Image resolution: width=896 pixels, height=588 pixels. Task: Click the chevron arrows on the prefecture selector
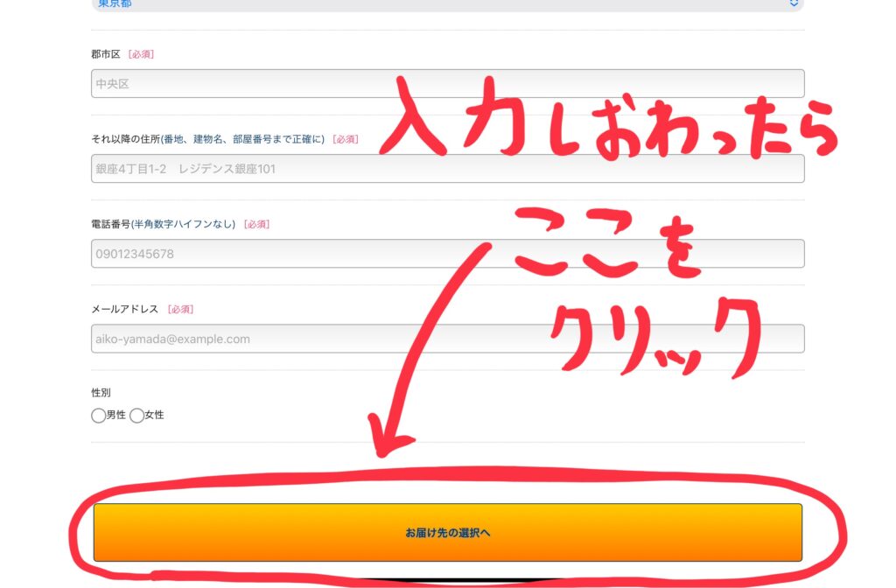(x=794, y=3)
